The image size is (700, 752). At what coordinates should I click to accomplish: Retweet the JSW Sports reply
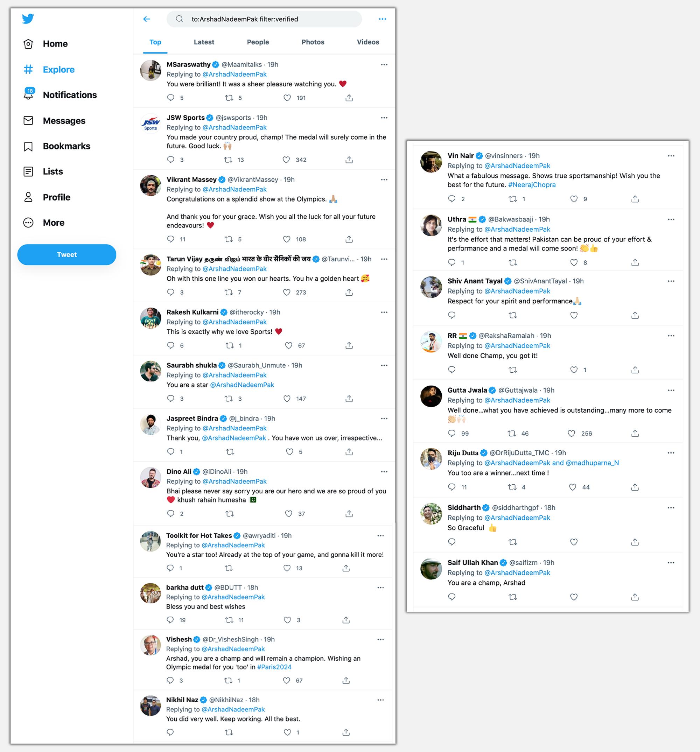click(x=228, y=160)
